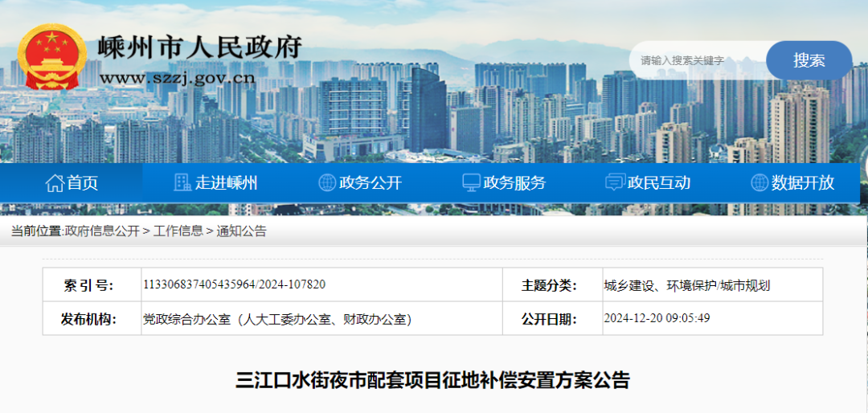Click the globe icon beside 数据开放

click(759, 183)
